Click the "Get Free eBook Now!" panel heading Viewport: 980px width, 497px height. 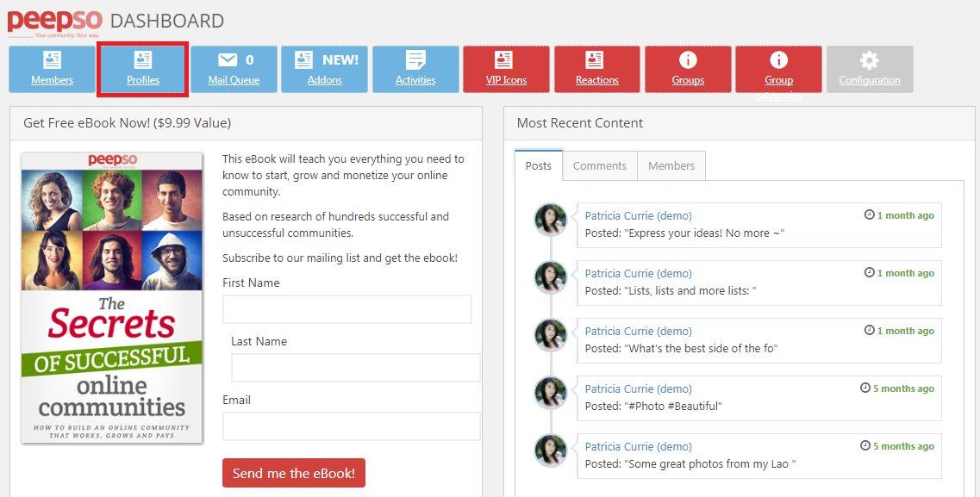tap(127, 123)
